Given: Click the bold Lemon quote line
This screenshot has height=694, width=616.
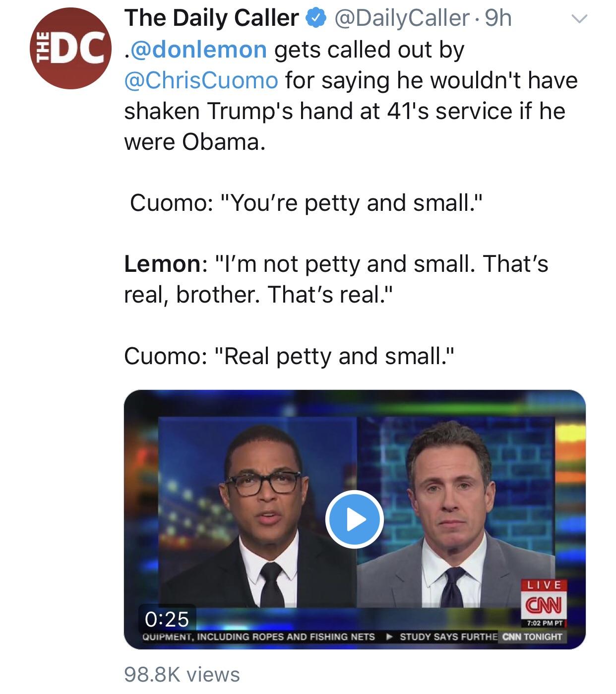Looking at the screenshot, I should tap(336, 279).
